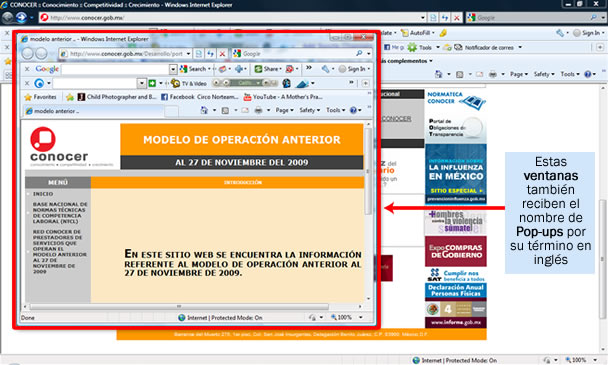Click the Home icon in the main window's command bar
The image size is (608, 365).
pyautogui.click(x=439, y=74)
